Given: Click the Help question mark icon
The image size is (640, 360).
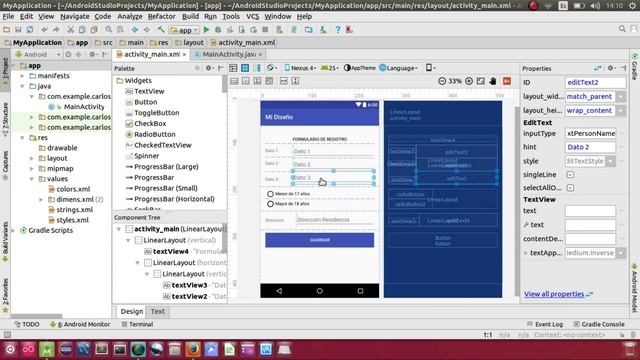Looking at the screenshot, I should point(338,29).
